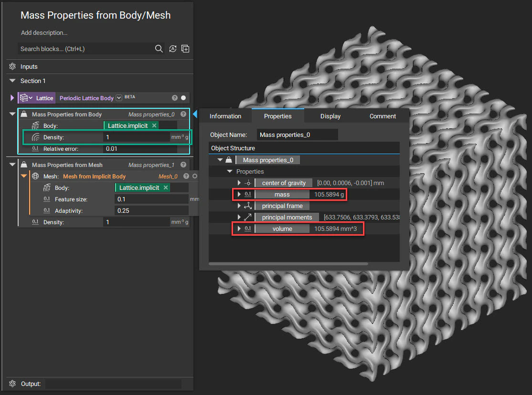Click the center of gravity point icon
Screen dimensions: 532x395
click(x=248, y=183)
